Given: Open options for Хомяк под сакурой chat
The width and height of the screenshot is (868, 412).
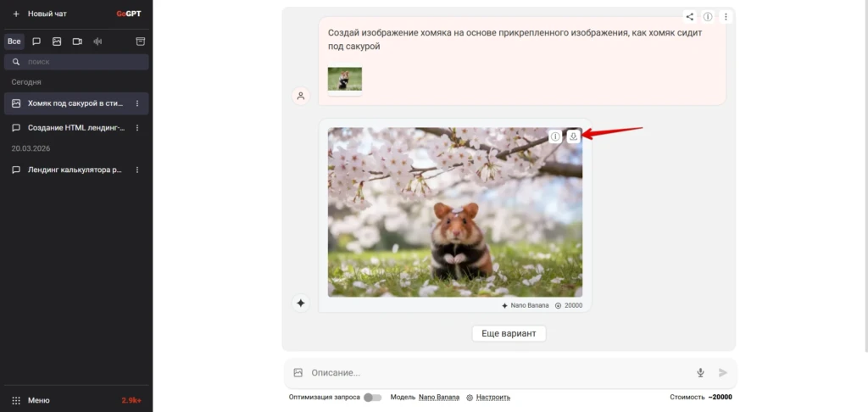Looking at the screenshot, I should pyautogui.click(x=137, y=103).
